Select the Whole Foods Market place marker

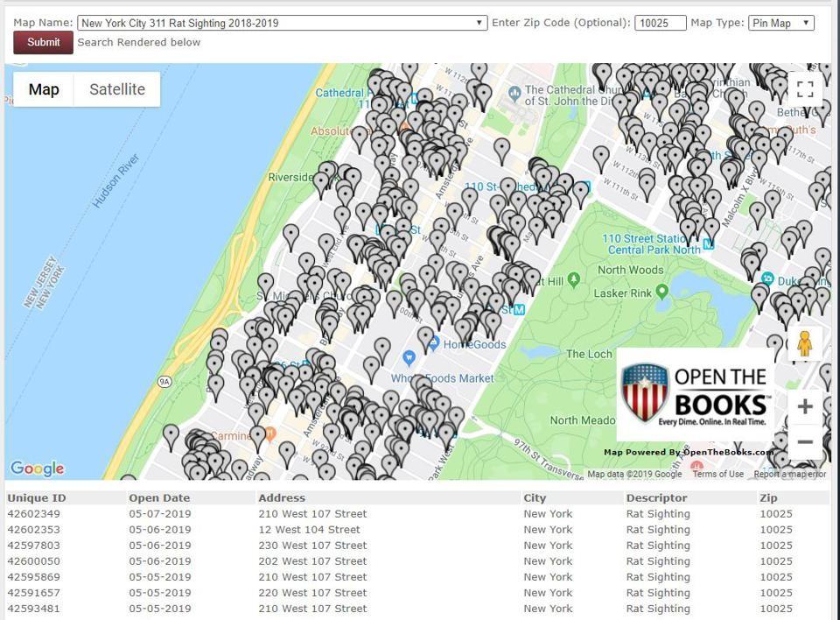[x=408, y=359]
